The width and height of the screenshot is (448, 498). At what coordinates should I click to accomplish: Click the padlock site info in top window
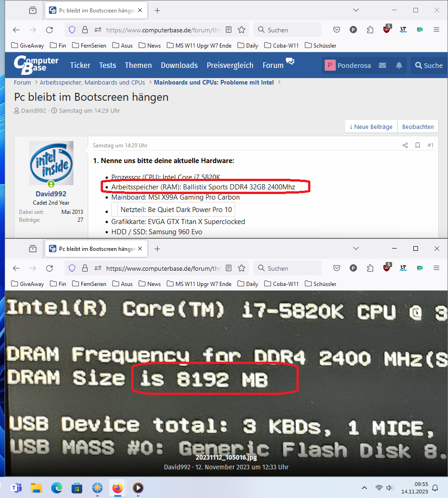(x=85, y=30)
